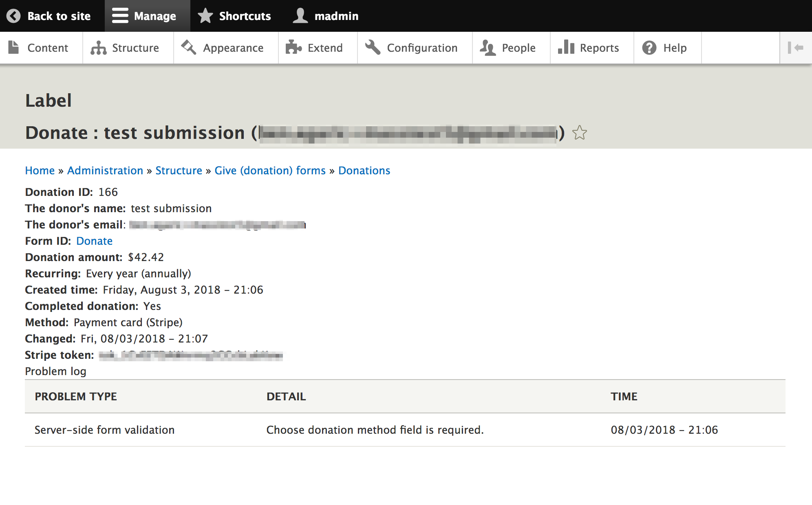Click the Configuration wrench icon

pos(373,48)
